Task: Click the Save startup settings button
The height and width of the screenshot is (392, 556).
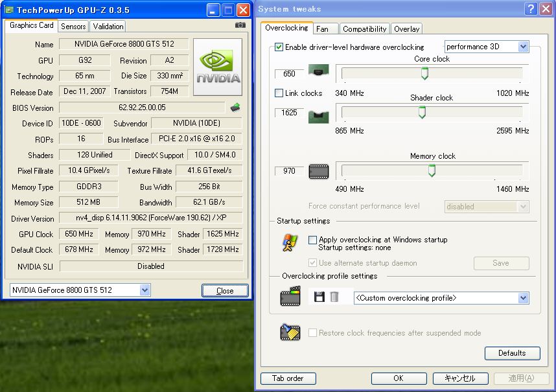Action: (x=501, y=263)
